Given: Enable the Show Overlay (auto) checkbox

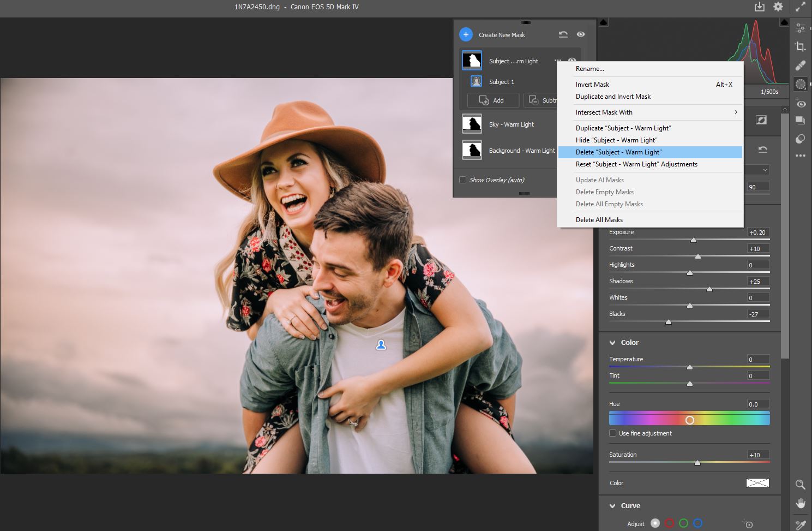Looking at the screenshot, I should (x=463, y=180).
